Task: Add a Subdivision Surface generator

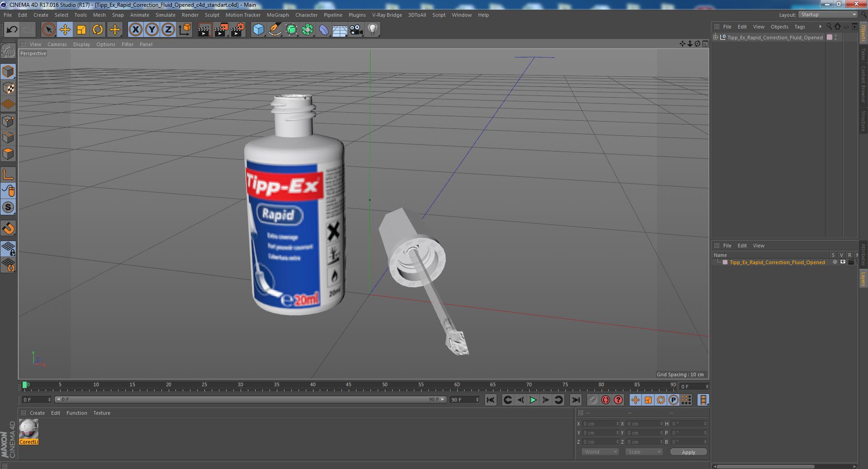Action: click(291, 30)
